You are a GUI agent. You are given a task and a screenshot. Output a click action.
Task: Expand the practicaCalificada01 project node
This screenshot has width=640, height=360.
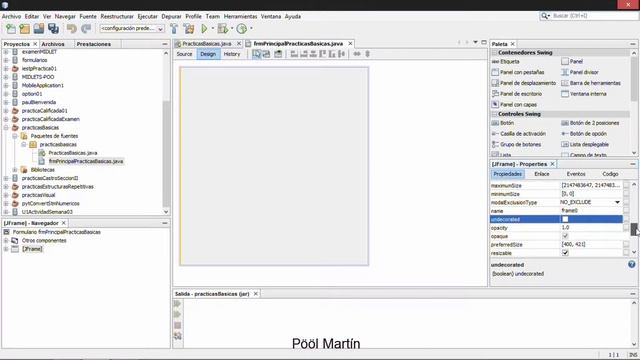6,111
